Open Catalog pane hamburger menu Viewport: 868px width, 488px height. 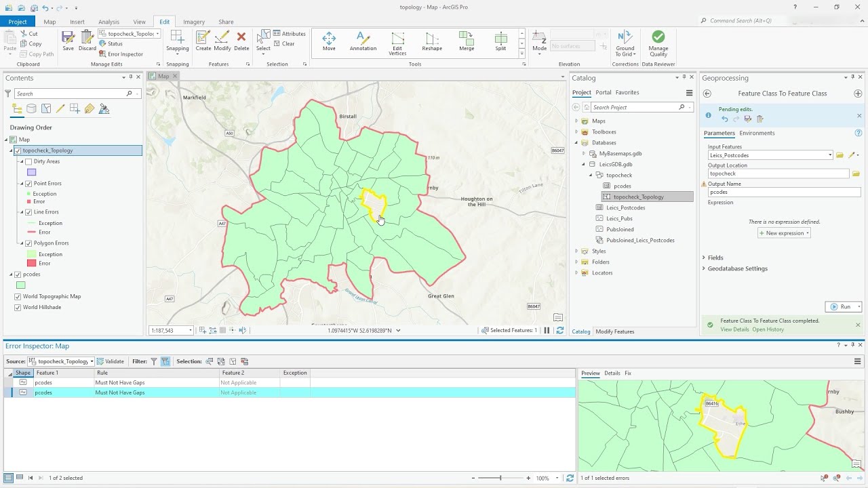tap(690, 93)
